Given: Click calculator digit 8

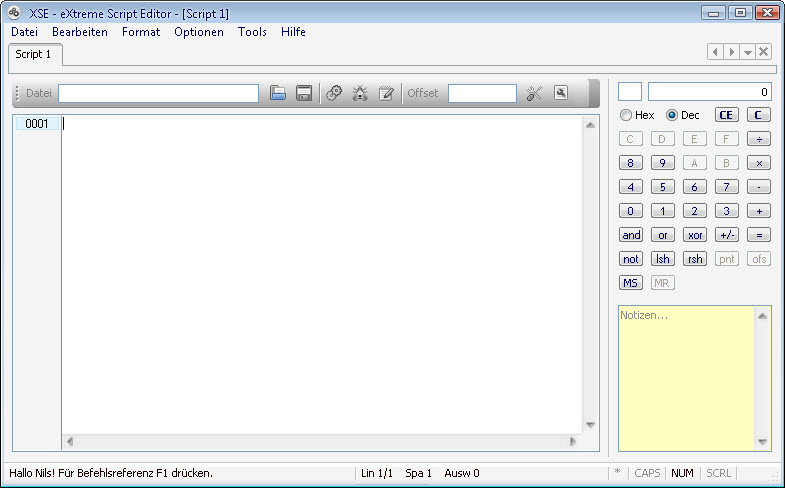Looking at the screenshot, I should coord(630,163).
